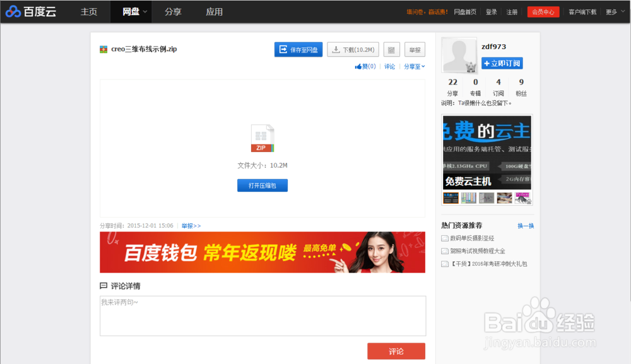Open the 分享 tab

click(173, 11)
